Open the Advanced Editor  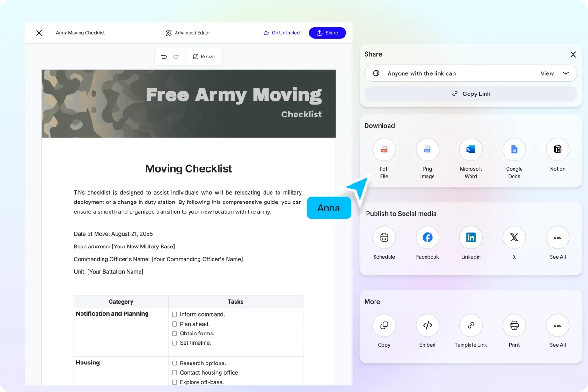pos(188,33)
